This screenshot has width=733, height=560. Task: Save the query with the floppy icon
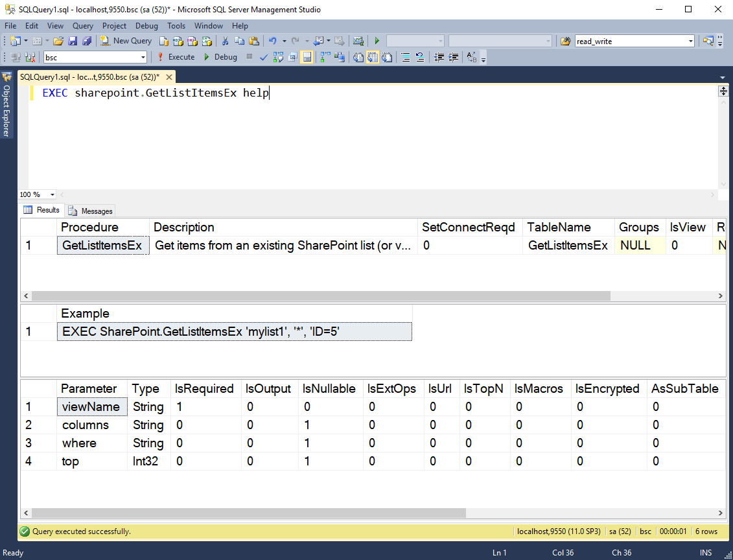pos(73,41)
